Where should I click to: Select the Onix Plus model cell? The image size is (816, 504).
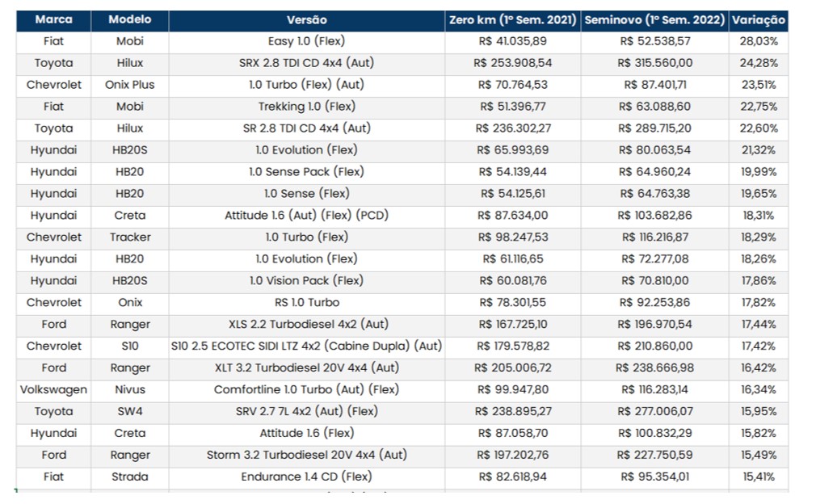[x=129, y=85]
